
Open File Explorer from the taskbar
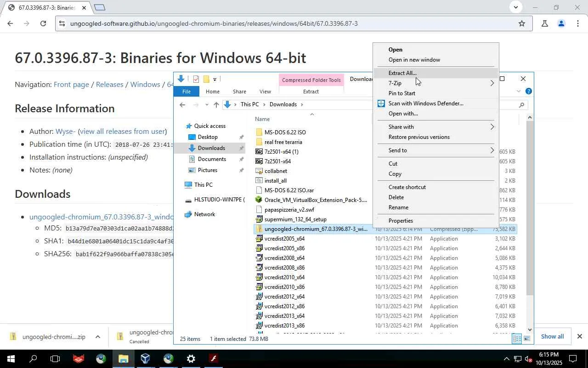[123, 359]
